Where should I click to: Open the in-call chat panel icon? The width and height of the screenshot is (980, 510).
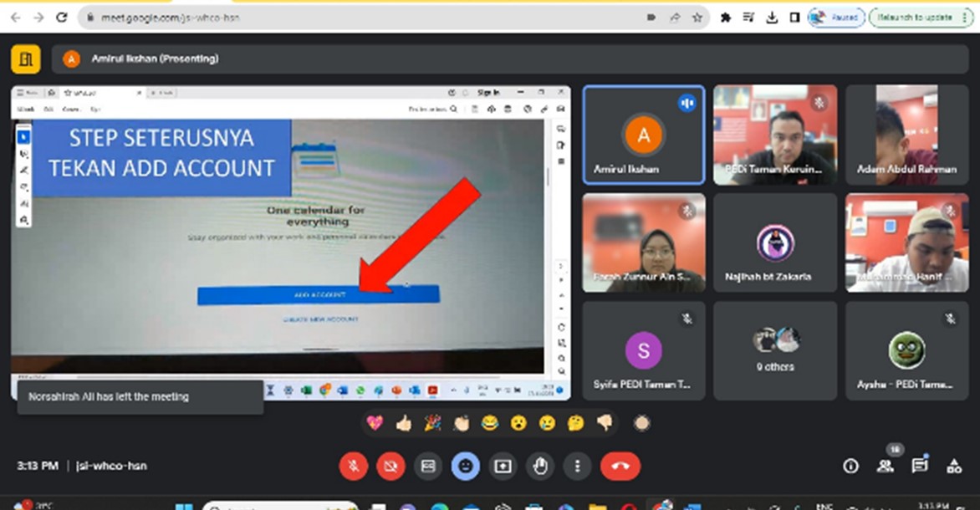point(921,467)
